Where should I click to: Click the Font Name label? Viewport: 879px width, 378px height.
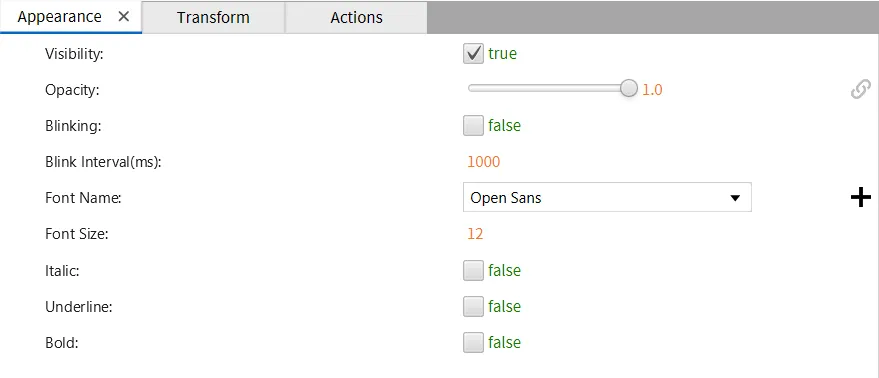[x=84, y=198]
